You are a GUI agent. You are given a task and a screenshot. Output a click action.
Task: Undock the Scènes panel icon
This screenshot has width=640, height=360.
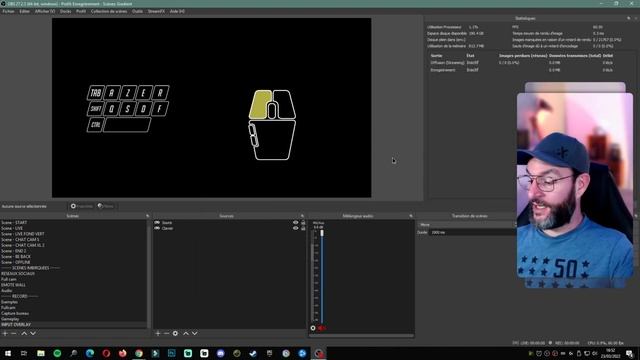coord(148,216)
